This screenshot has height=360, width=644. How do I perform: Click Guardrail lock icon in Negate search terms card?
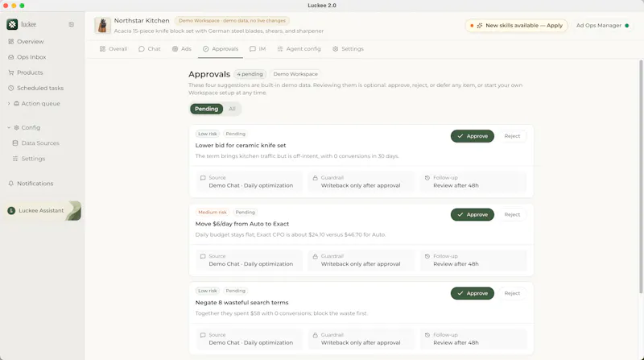pos(315,335)
